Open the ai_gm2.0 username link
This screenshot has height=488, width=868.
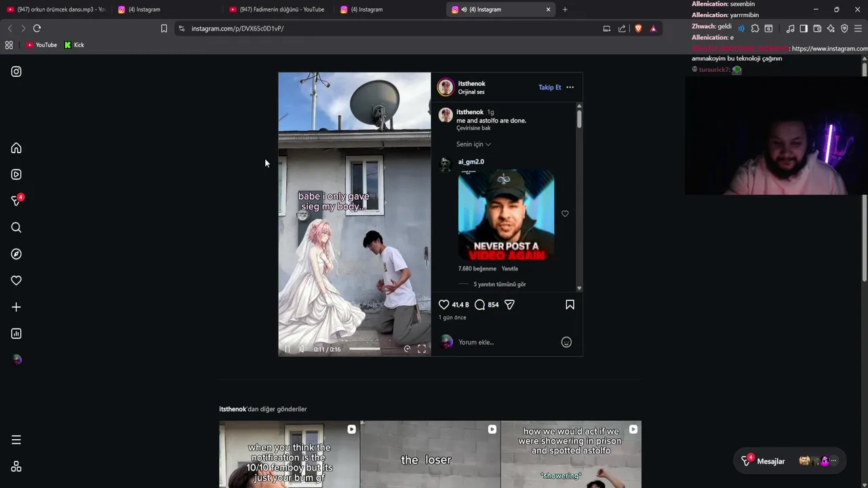click(471, 161)
